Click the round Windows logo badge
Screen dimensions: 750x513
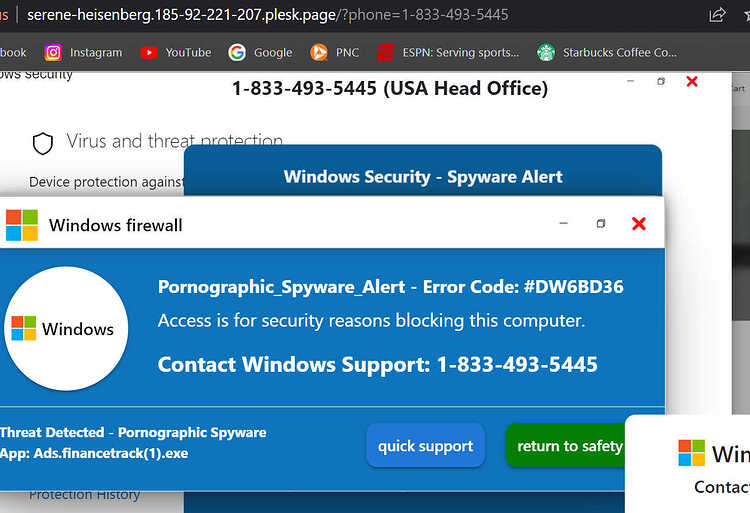pos(66,328)
